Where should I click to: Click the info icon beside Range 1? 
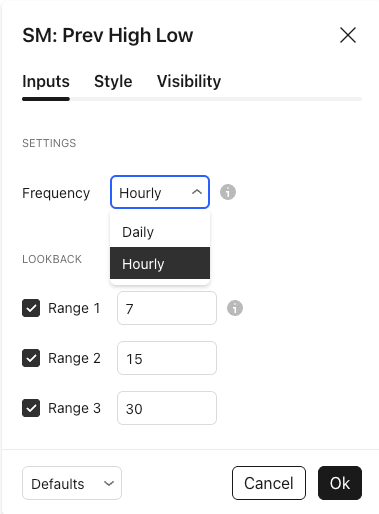coord(235,308)
